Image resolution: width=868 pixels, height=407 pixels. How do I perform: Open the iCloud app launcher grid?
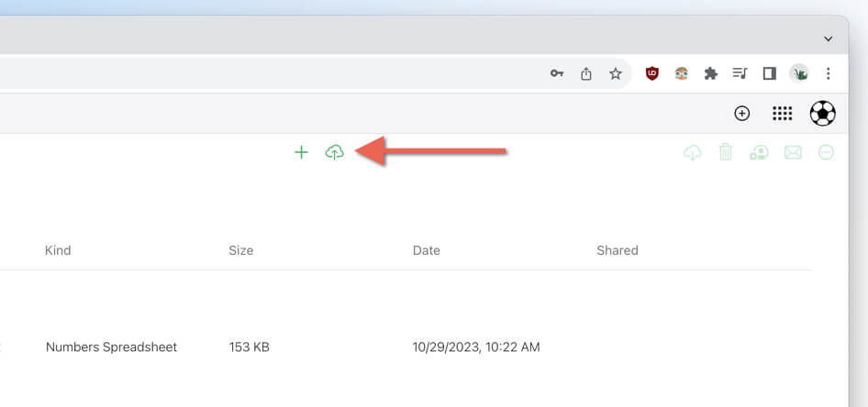point(782,114)
